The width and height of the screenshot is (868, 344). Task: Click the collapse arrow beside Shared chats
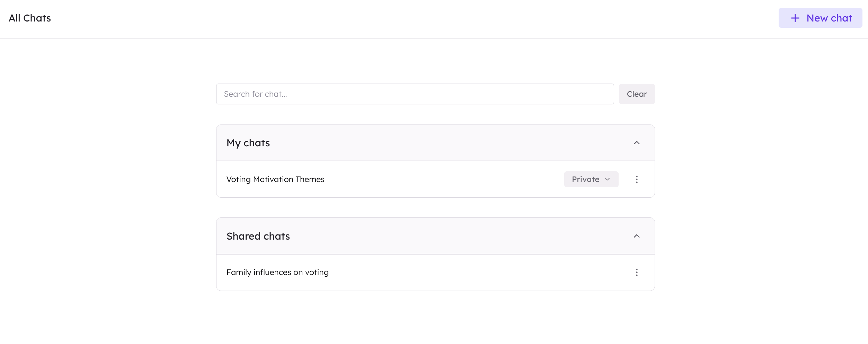click(636, 236)
